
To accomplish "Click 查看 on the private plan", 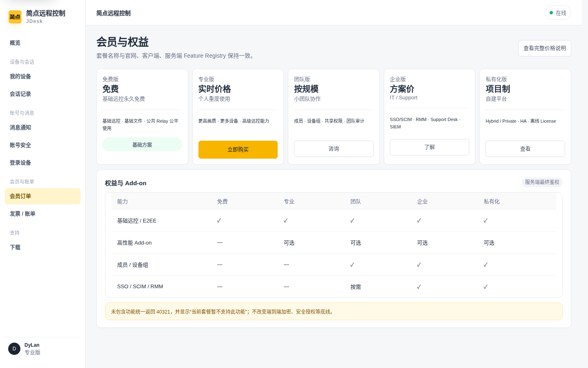I will point(525,149).
